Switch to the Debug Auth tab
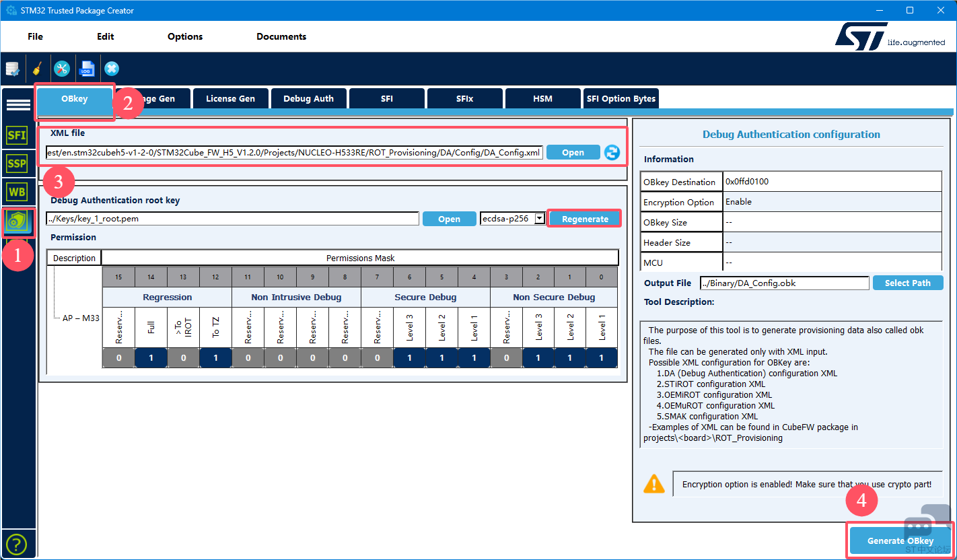This screenshot has width=957, height=560. pos(308,98)
